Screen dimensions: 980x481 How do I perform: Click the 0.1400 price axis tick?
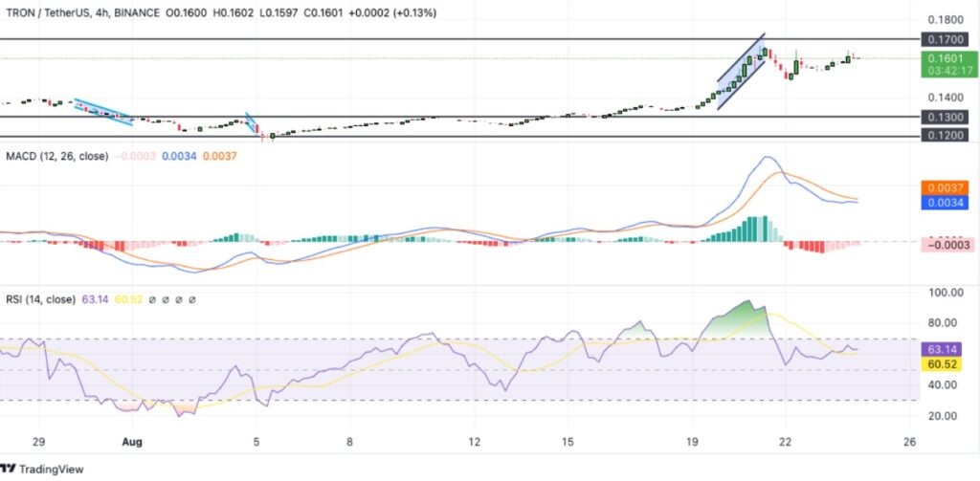pos(945,98)
